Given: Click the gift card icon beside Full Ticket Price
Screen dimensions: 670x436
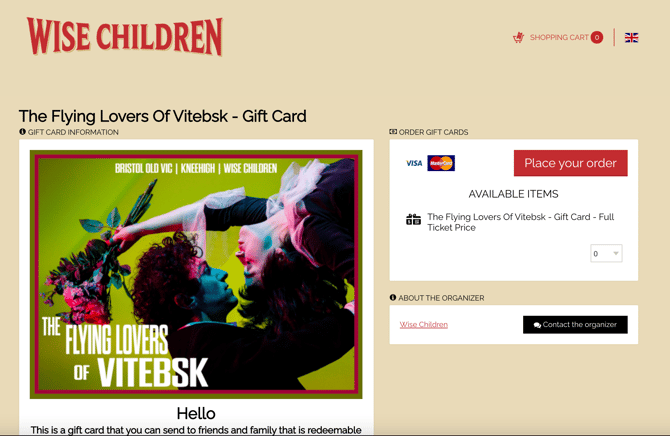Looking at the screenshot, I should pos(413,220).
